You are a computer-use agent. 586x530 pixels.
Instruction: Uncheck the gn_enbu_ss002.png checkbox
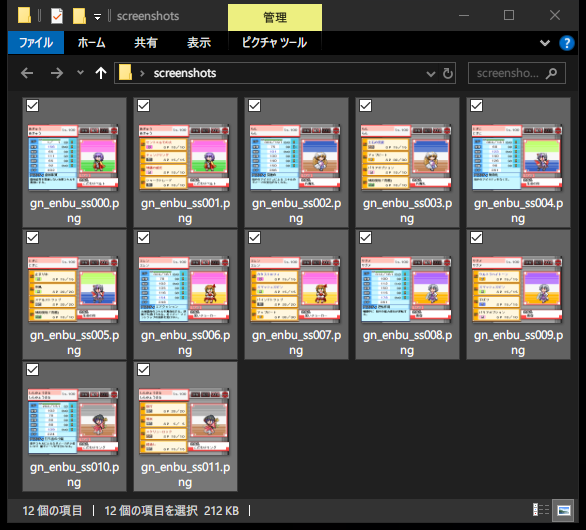pos(255,106)
